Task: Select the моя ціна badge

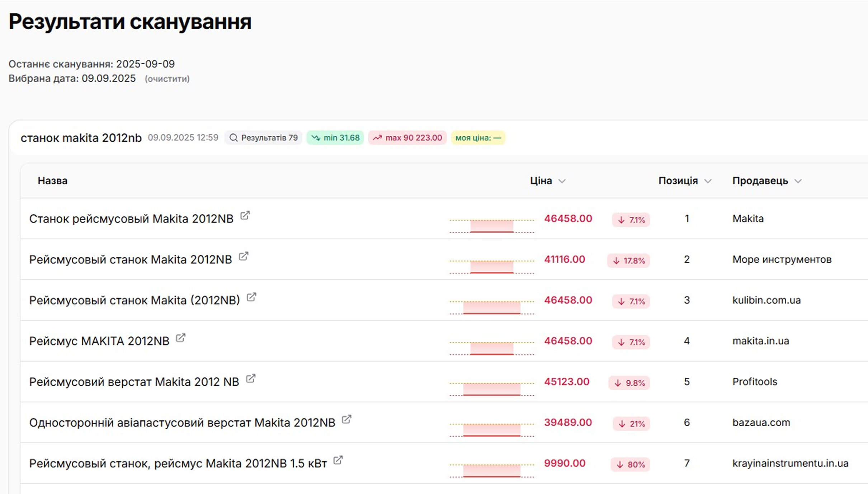Action: tap(478, 138)
